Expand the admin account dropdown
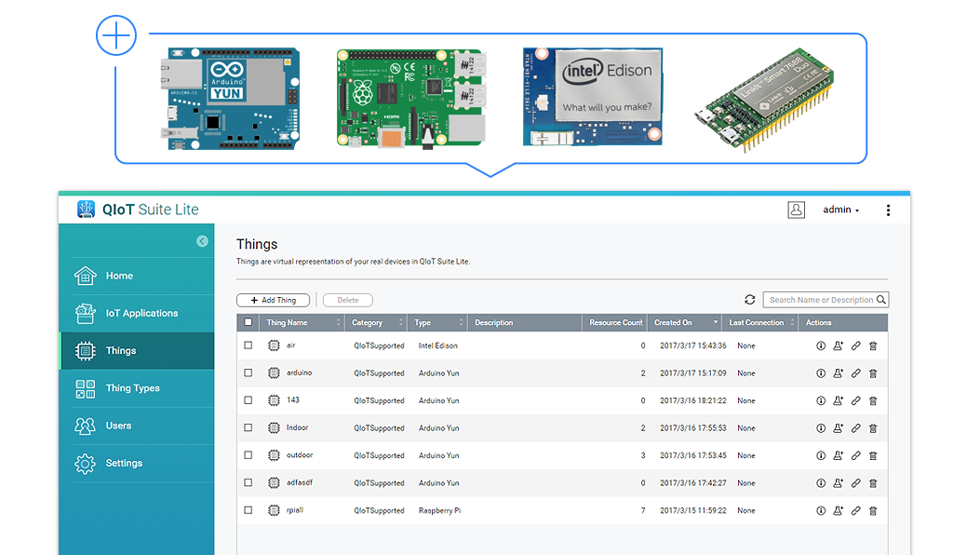The image size is (980, 555). [x=840, y=210]
